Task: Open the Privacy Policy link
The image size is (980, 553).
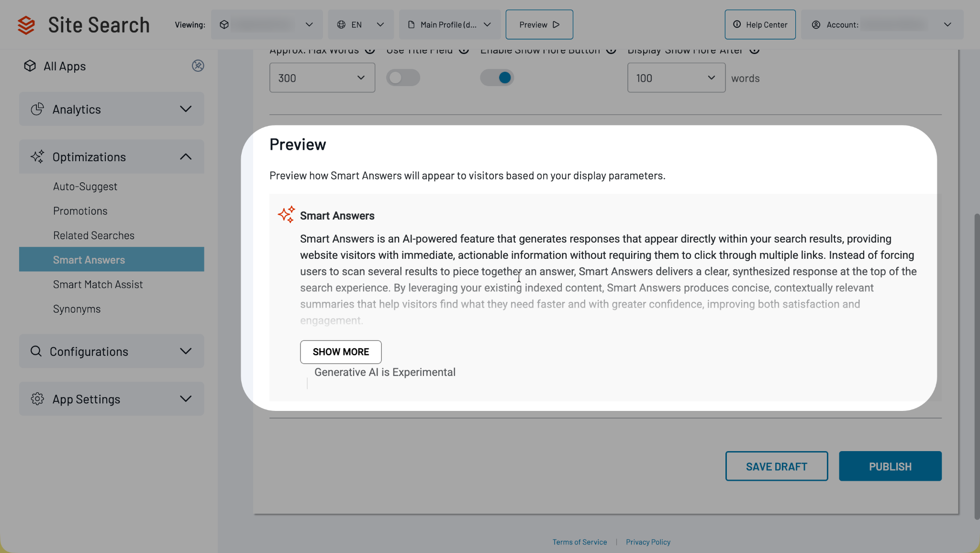Action: pos(648,542)
